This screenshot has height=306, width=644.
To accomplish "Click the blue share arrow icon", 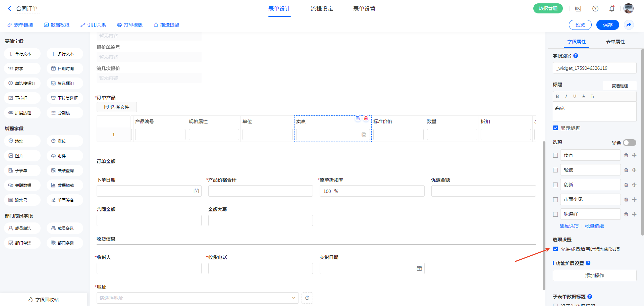I will pos(629,25).
